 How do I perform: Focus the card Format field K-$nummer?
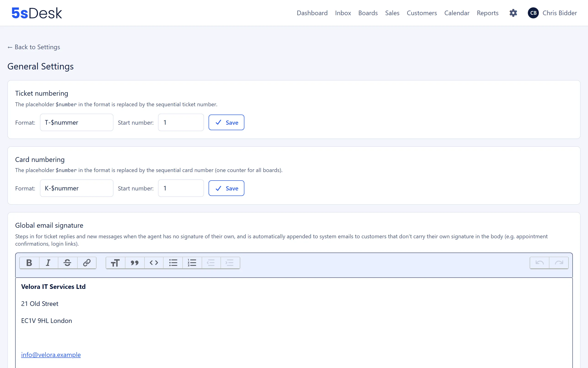click(x=76, y=188)
